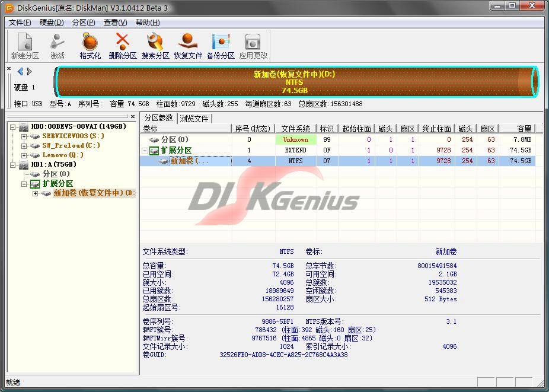The height and width of the screenshot is (392, 549).
Task: Click the HD0 disk drive icon in tree
Action: pyautogui.click(x=24, y=126)
